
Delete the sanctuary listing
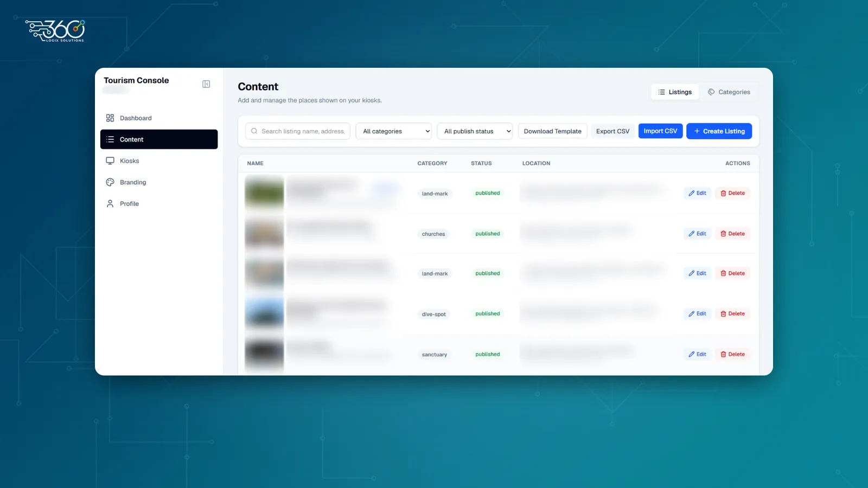point(732,355)
